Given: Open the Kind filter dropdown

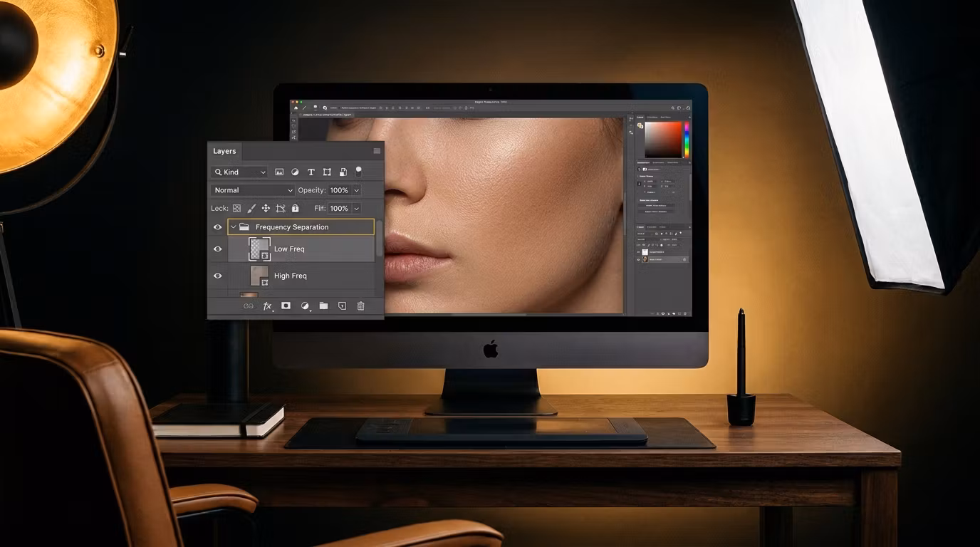Looking at the screenshot, I should [x=239, y=172].
